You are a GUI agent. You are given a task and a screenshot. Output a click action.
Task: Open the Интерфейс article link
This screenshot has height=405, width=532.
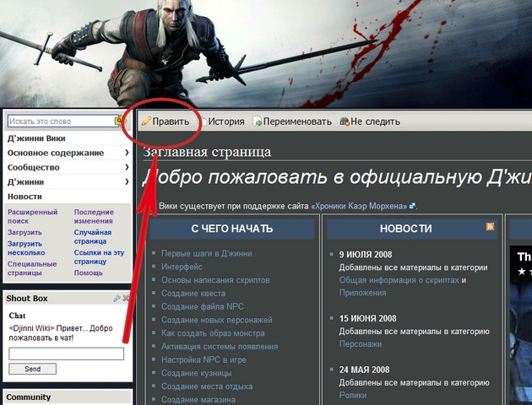[x=182, y=267]
